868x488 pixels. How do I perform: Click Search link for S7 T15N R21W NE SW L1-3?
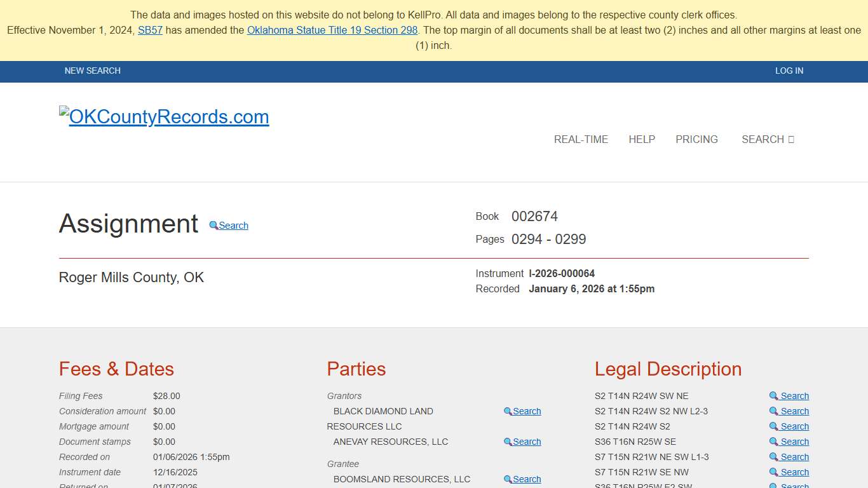click(795, 457)
